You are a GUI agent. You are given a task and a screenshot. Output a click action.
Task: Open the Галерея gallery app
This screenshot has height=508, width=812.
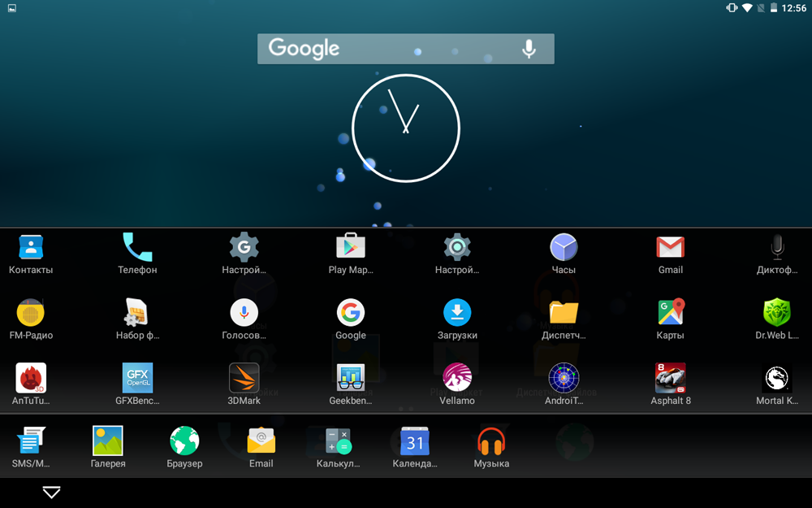pos(108,441)
